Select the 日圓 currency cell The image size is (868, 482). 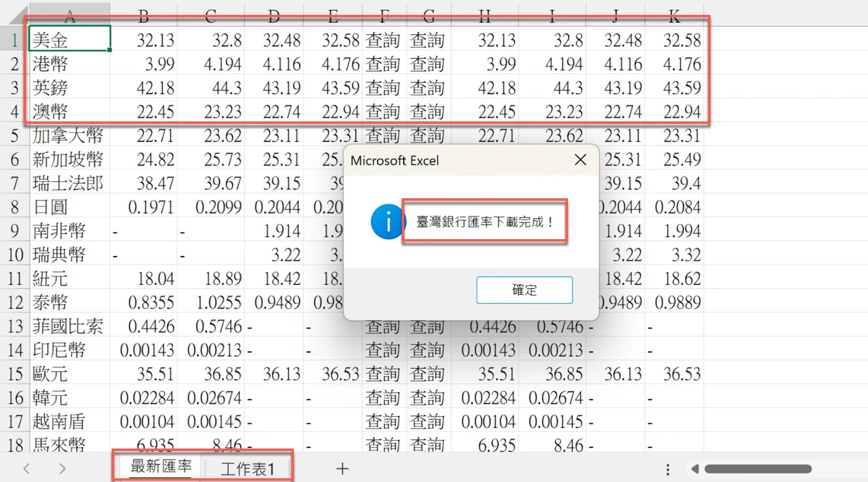click(69, 207)
